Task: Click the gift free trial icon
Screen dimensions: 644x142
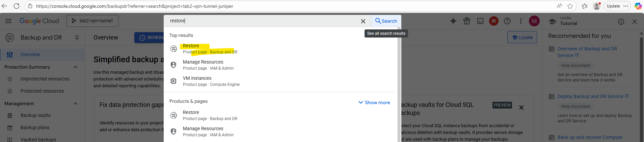Action: click(x=467, y=21)
